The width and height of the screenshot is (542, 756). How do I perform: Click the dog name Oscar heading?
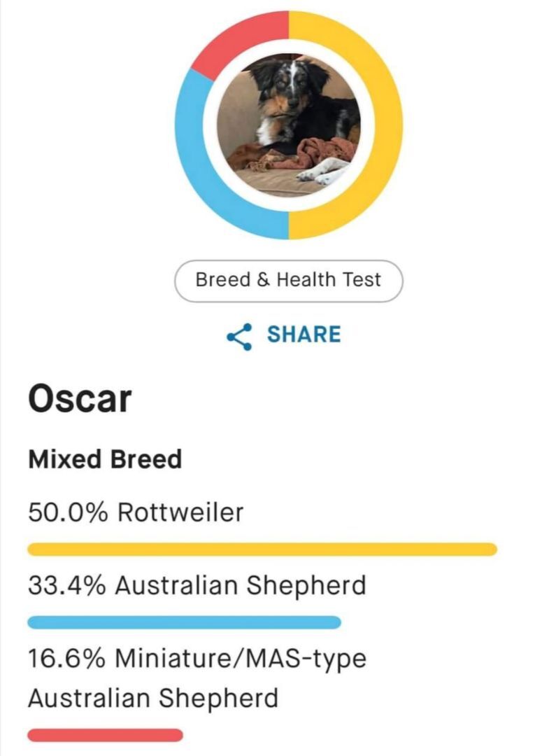click(80, 399)
